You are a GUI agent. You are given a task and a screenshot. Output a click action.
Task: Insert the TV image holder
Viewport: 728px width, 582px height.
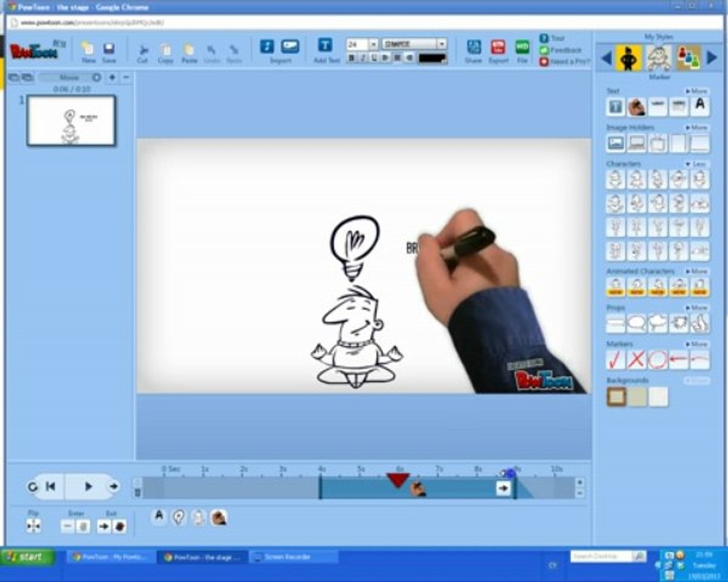(x=658, y=143)
